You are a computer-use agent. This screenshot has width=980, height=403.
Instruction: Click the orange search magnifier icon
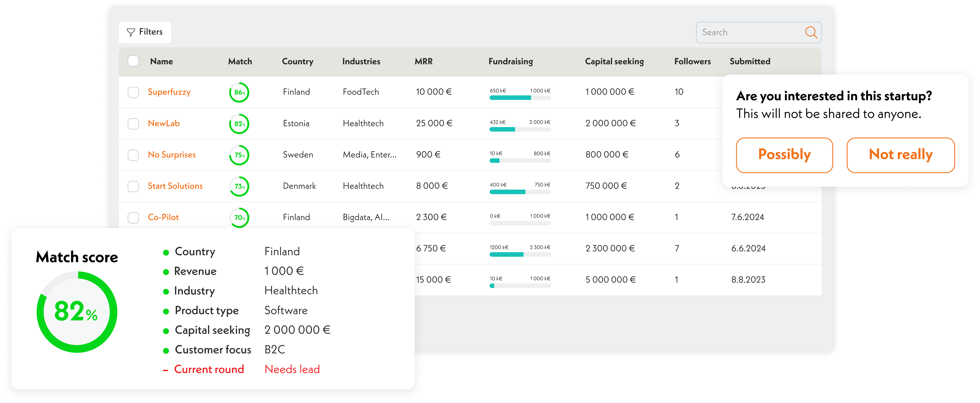point(811,32)
